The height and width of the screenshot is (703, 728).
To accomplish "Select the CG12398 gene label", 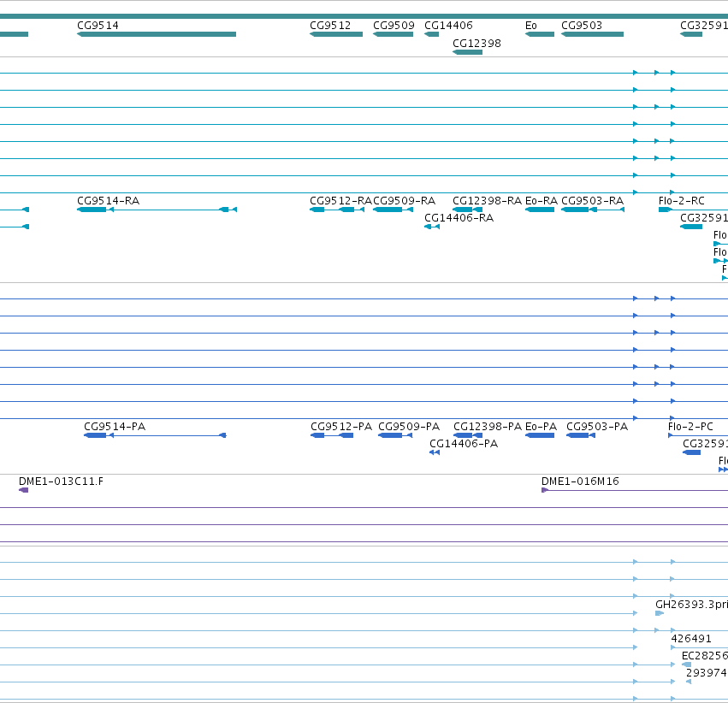I will tap(476, 44).
